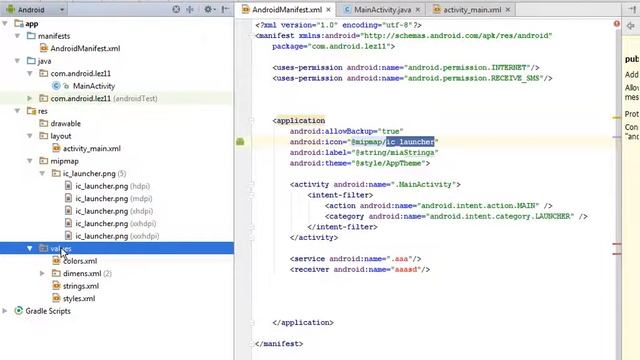Click the package="com.android.lez11" line
640x360 pixels.
point(333,47)
